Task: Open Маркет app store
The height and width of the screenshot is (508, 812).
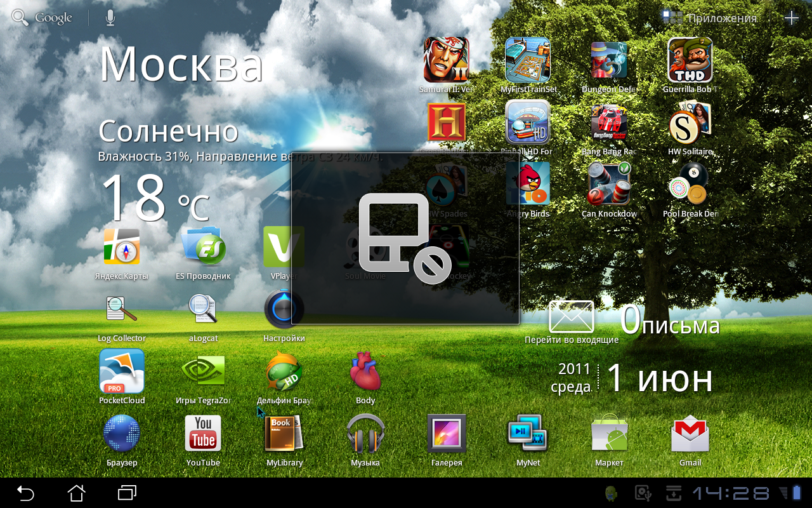Action: click(609, 434)
